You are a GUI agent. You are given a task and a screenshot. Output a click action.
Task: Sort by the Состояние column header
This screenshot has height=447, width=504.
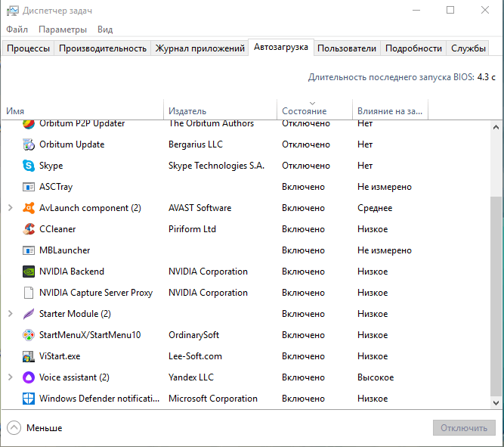(314, 110)
